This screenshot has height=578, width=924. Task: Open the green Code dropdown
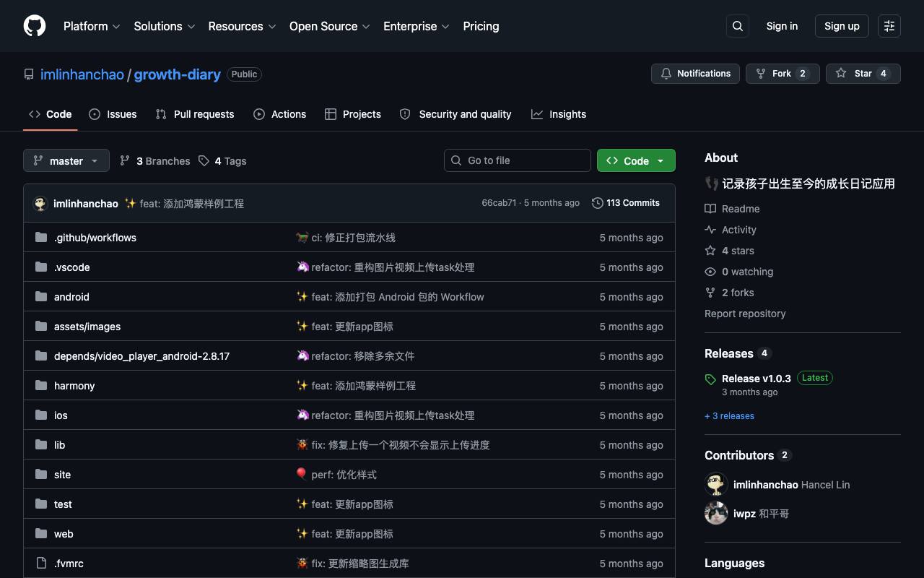click(x=636, y=160)
